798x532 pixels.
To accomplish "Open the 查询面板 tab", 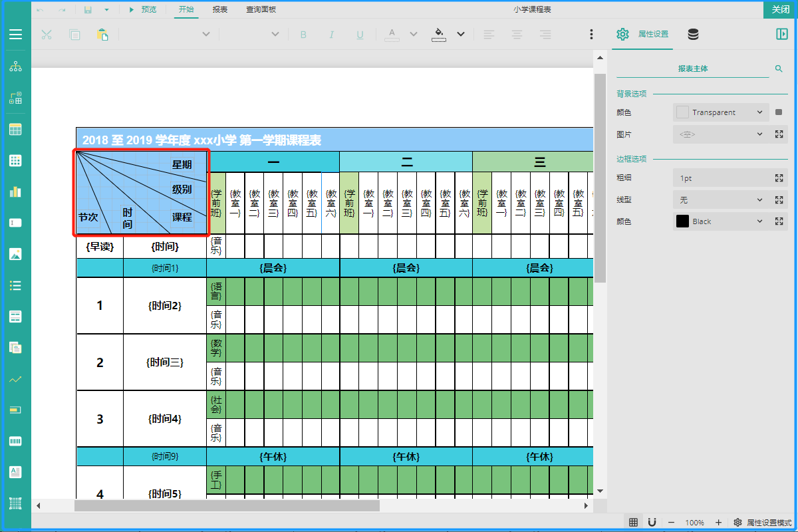I will click(261, 9).
